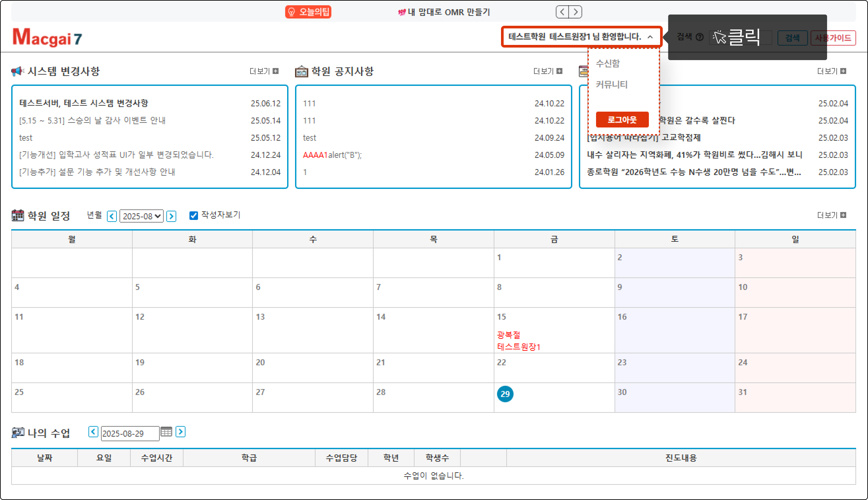The image size is (868, 500).
Task: Click the red 로그아웃 button
Action: pos(622,120)
